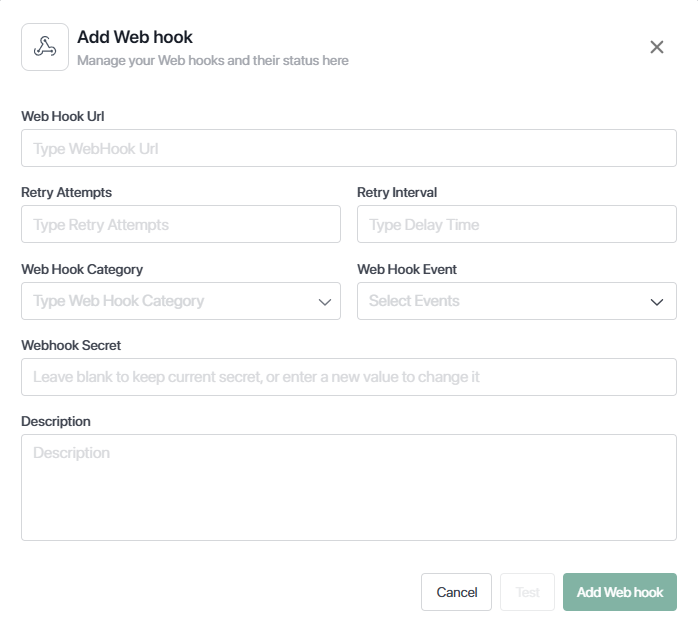698x626 pixels.
Task: Click the Add Web hook dialog heading
Action: [135, 37]
